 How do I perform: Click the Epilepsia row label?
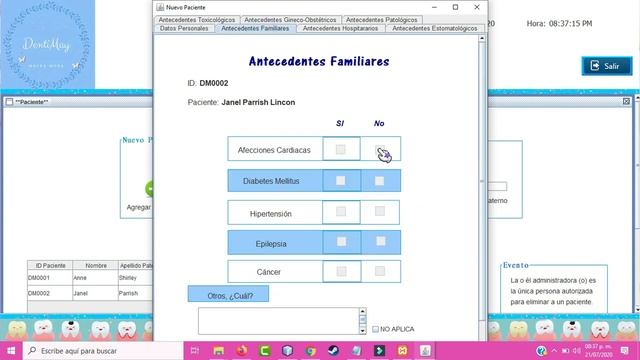point(271,244)
